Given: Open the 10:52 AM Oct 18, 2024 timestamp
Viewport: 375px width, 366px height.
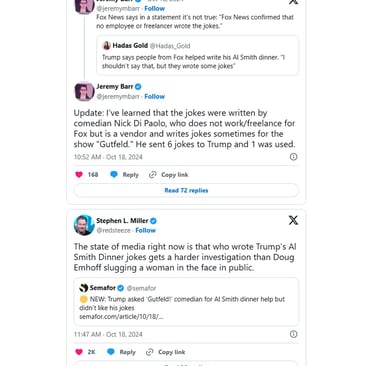Looking at the screenshot, I should [x=108, y=157].
